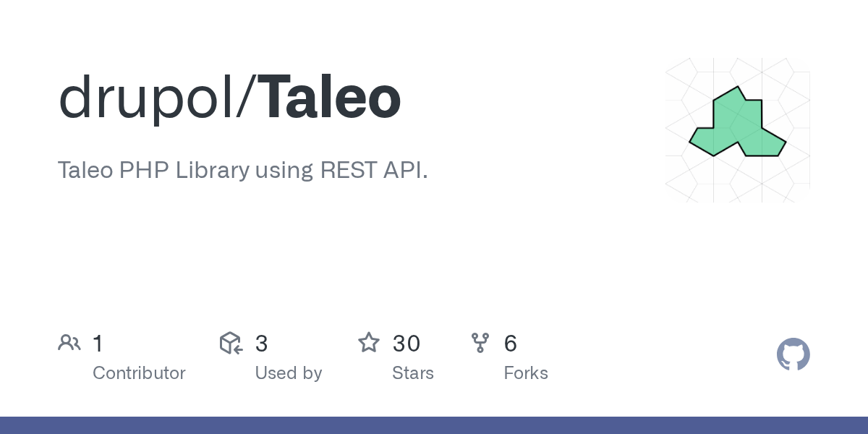Select the used by count '3'
The width and height of the screenshot is (868, 434).
(261, 344)
